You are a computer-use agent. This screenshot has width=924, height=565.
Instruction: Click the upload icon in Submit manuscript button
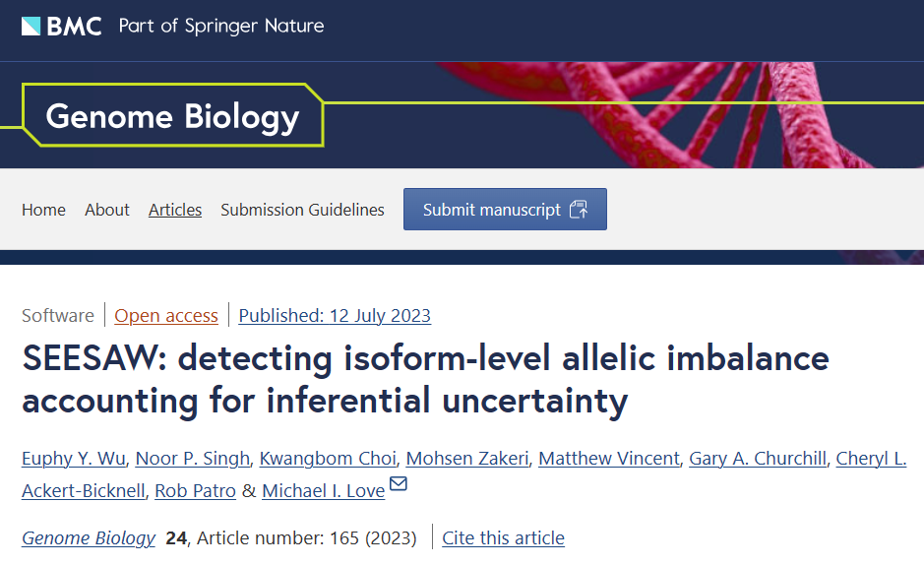click(x=579, y=209)
